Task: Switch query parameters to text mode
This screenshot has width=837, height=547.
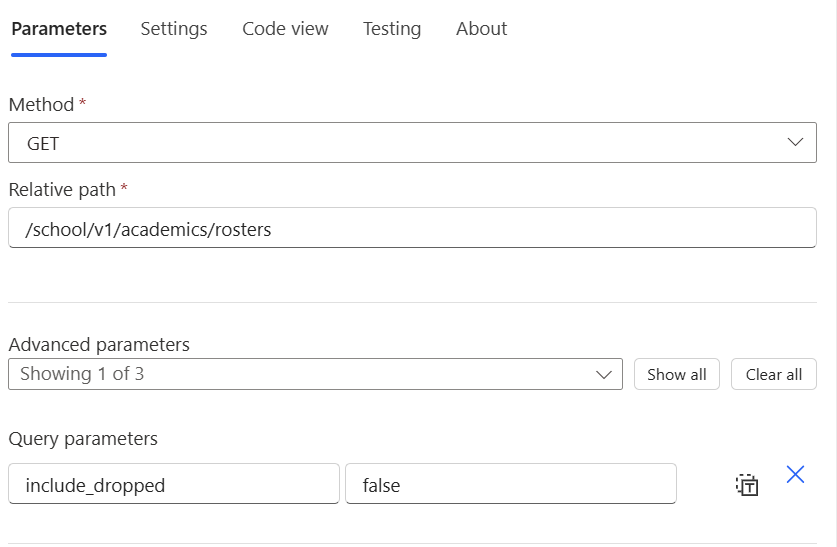Action: (747, 485)
